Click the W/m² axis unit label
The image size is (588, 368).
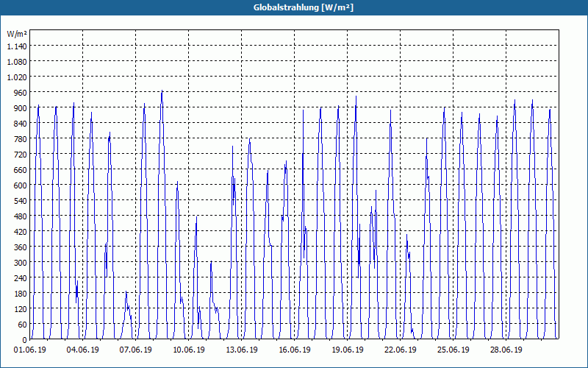coord(17,34)
